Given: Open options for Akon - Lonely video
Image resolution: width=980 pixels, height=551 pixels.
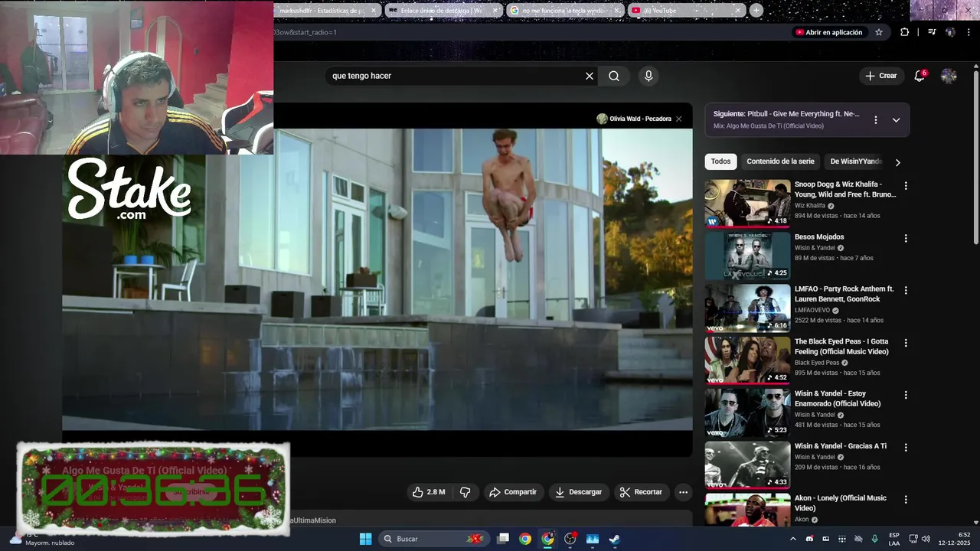Looking at the screenshot, I should [x=906, y=499].
